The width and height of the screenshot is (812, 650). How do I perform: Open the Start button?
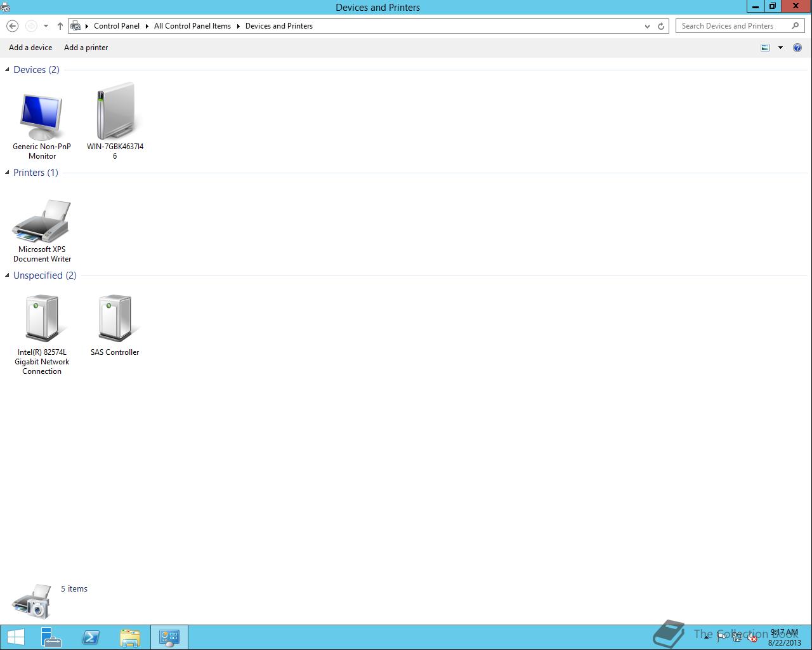15,637
